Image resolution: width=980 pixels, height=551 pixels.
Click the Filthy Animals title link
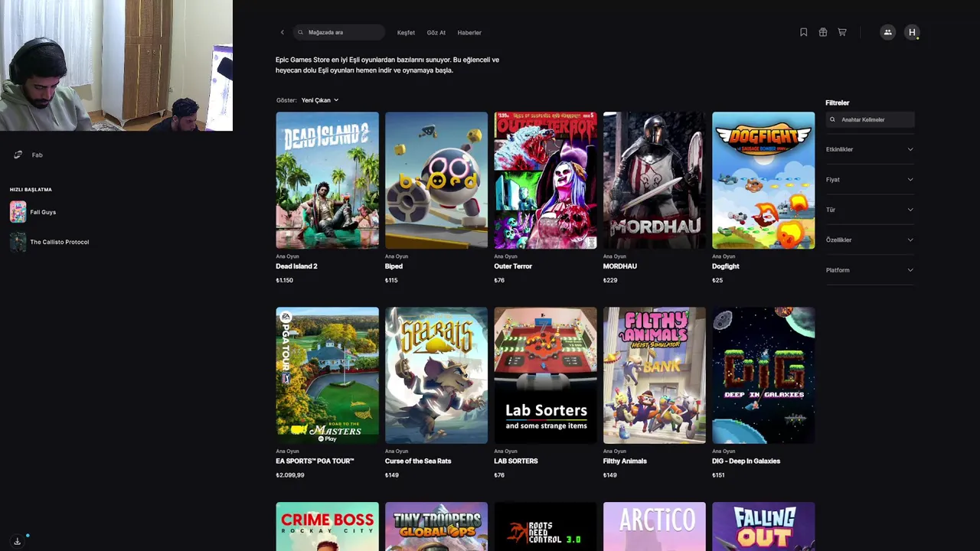point(625,461)
